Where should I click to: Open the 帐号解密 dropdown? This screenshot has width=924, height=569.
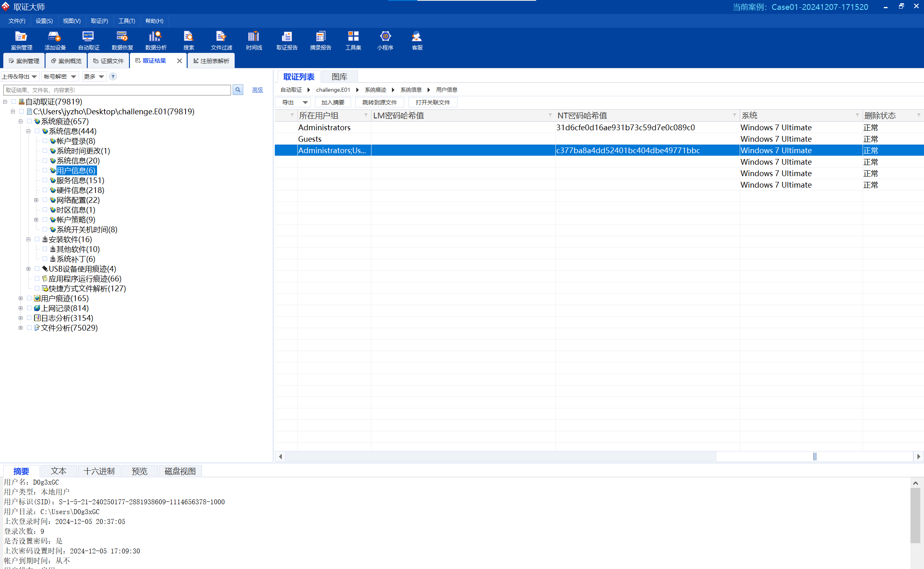60,77
